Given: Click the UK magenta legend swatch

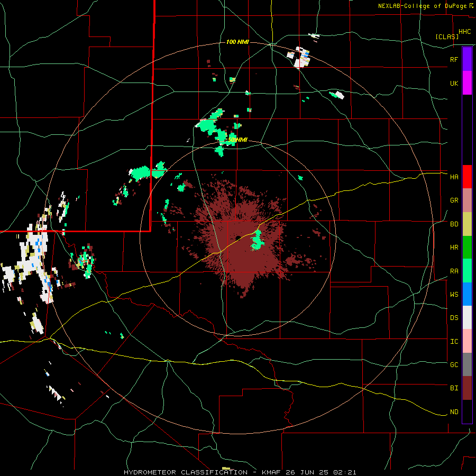Looking at the screenshot, I should [467, 83].
